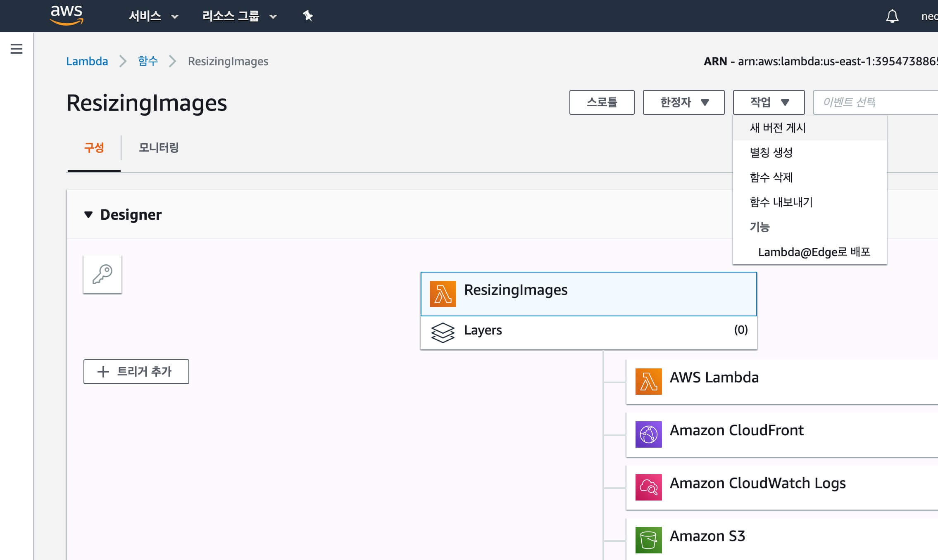Select the ResizingImages function box
The height and width of the screenshot is (560, 938).
click(588, 294)
